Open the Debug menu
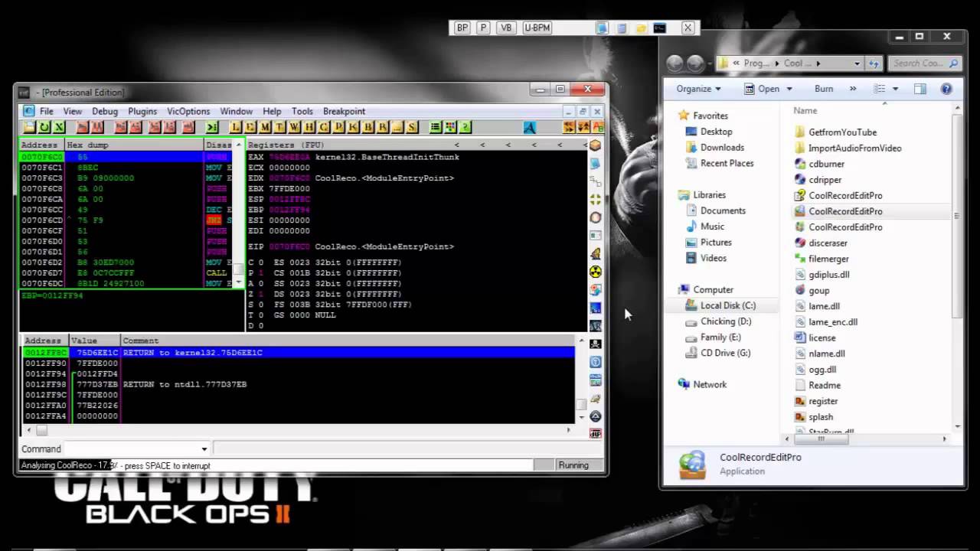Image resolution: width=980 pixels, height=551 pixels. coord(105,111)
